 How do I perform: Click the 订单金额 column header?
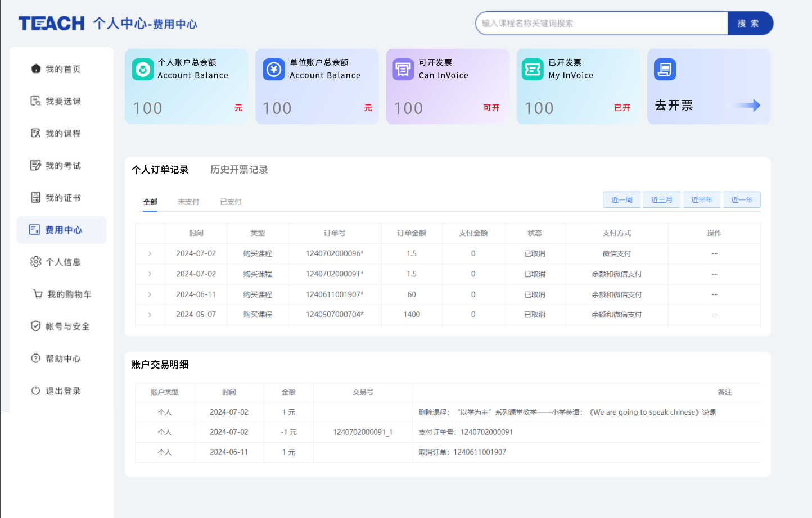pyautogui.click(x=412, y=233)
